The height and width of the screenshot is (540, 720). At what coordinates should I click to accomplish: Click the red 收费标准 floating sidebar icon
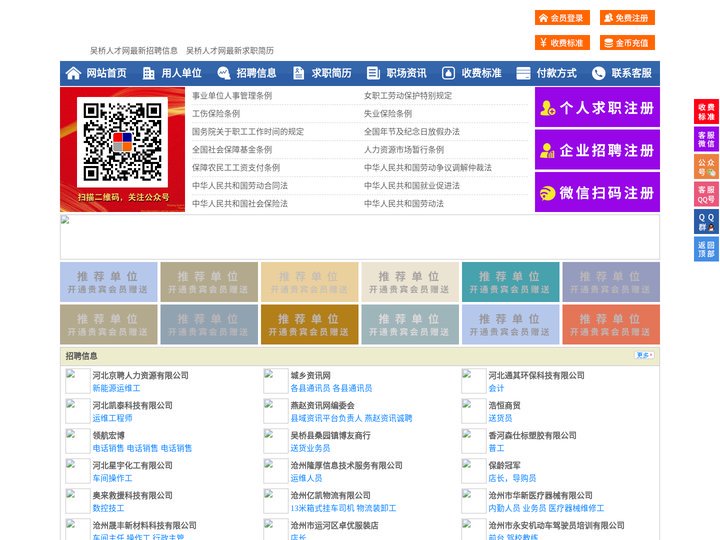point(706,112)
